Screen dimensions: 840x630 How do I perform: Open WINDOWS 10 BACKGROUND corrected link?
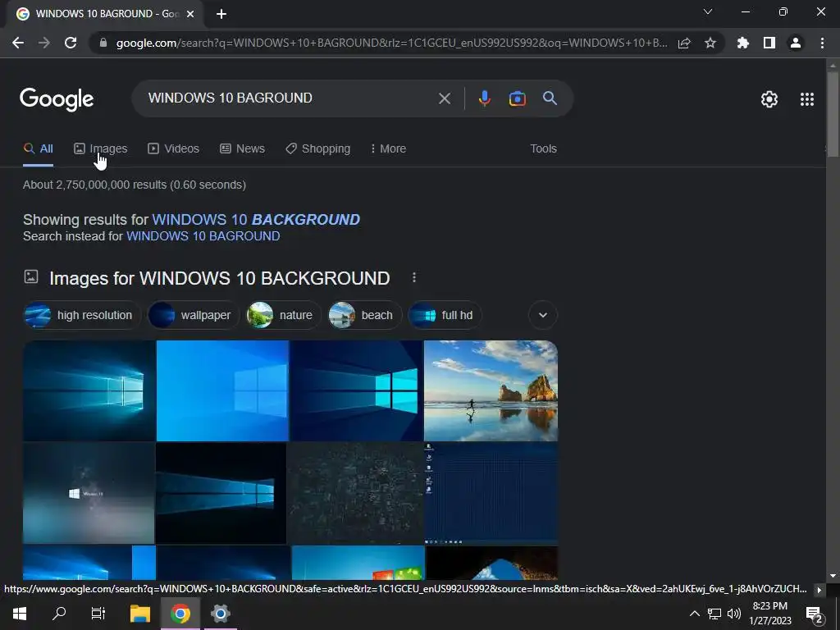coord(256,220)
